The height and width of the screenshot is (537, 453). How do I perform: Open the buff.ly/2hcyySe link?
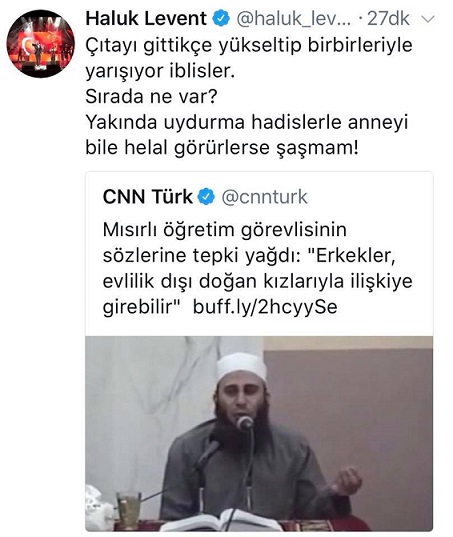point(265,307)
